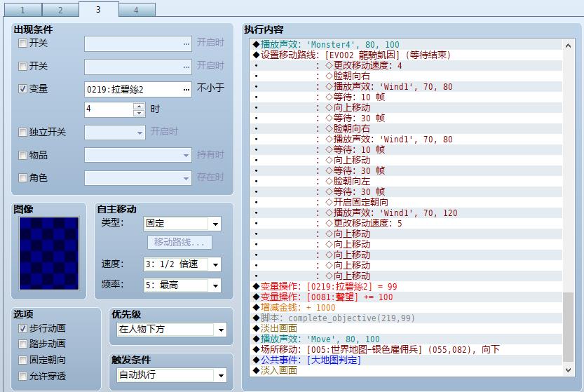This screenshot has height=392, width=584.
Task: Click the blue checkered event image
Action: coord(49,253)
